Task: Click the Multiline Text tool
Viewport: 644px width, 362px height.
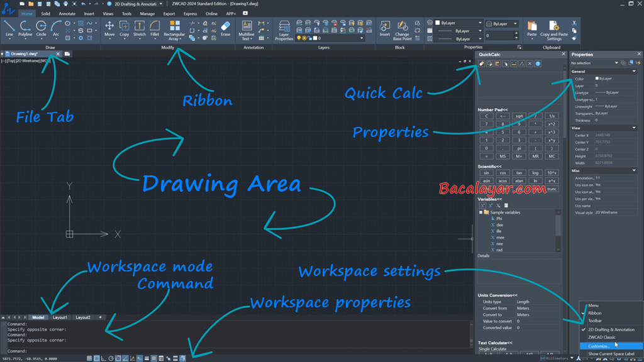Action: point(247,29)
